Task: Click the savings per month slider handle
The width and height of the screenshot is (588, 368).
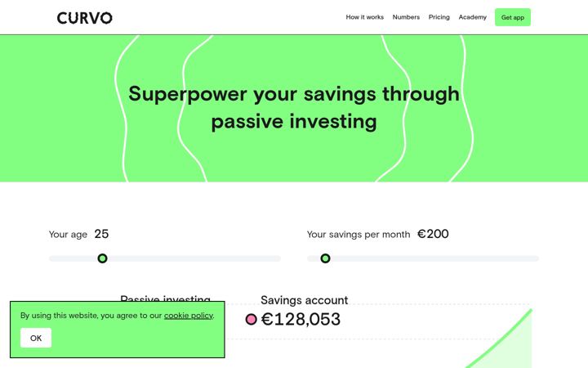Action: [325, 258]
